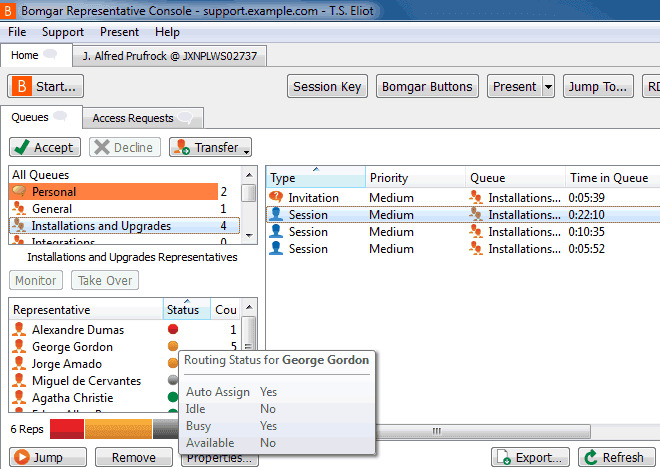The height and width of the screenshot is (469, 660).
Task: Click Miguel de Cervantes representative icon
Action: 19,380
